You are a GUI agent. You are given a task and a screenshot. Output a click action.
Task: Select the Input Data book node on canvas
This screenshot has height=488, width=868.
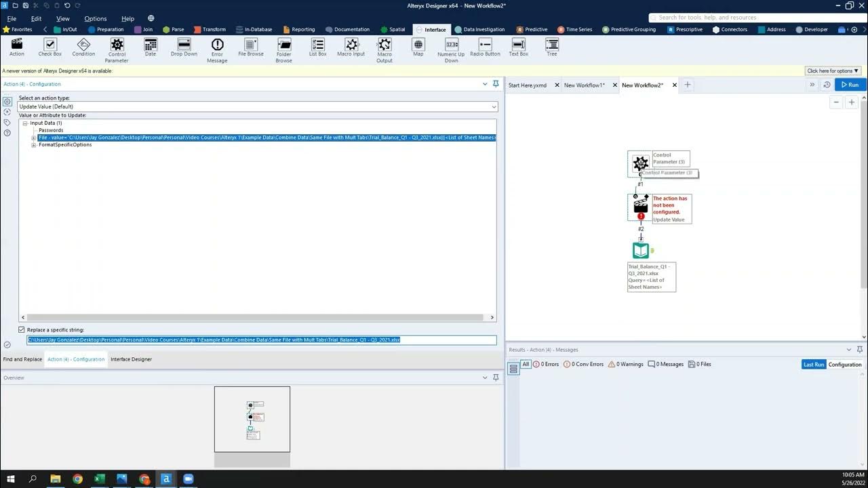tap(641, 251)
